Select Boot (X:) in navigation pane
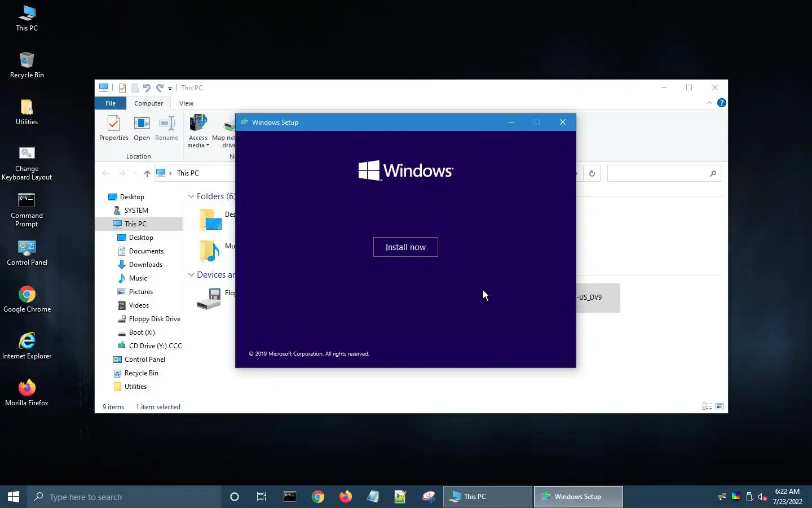812x508 pixels. [x=142, y=332]
